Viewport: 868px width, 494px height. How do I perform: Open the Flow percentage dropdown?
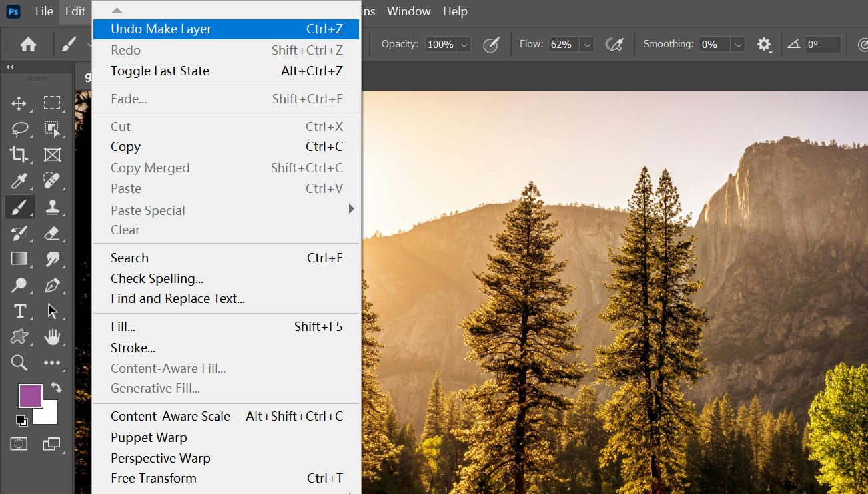(586, 44)
